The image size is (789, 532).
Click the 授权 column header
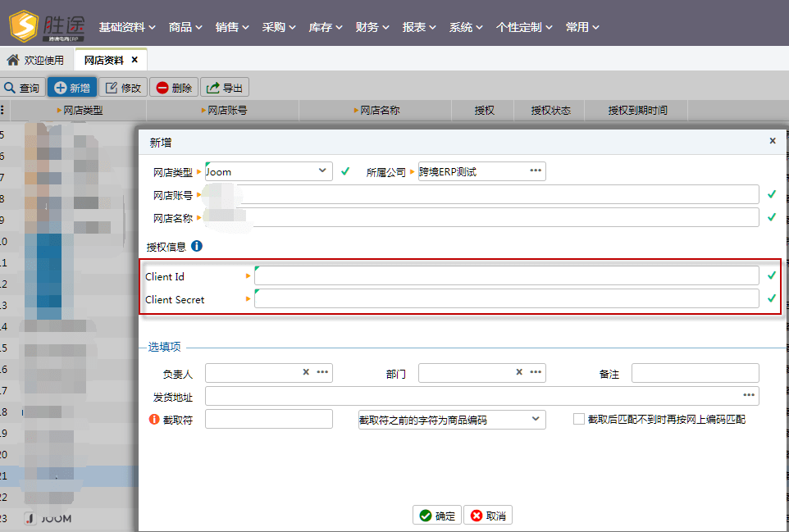(x=484, y=110)
